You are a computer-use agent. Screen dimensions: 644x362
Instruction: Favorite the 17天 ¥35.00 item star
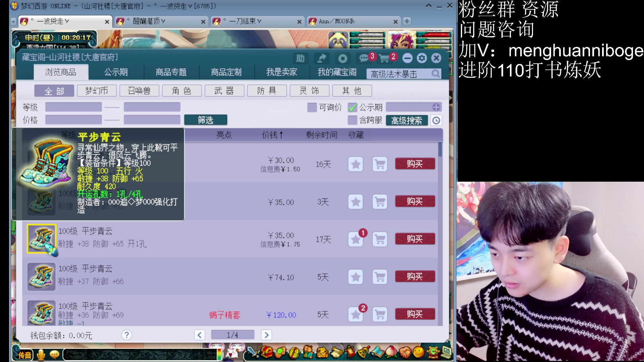tap(356, 239)
